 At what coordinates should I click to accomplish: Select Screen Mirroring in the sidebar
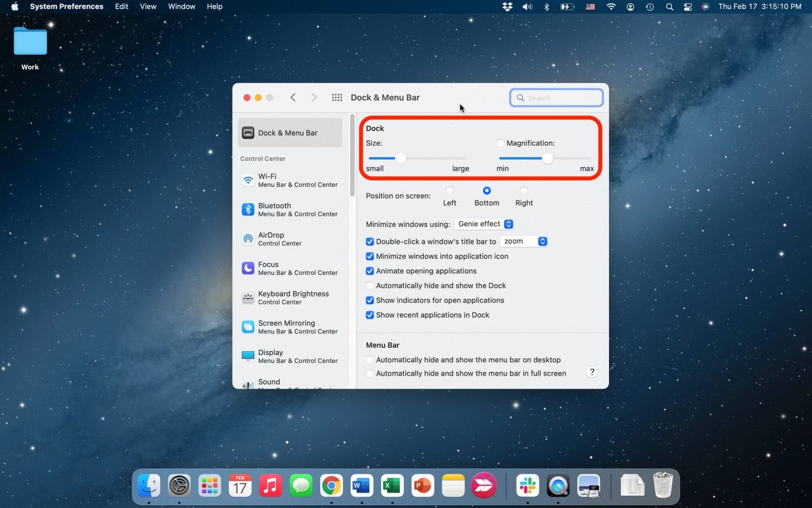(286, 327)
